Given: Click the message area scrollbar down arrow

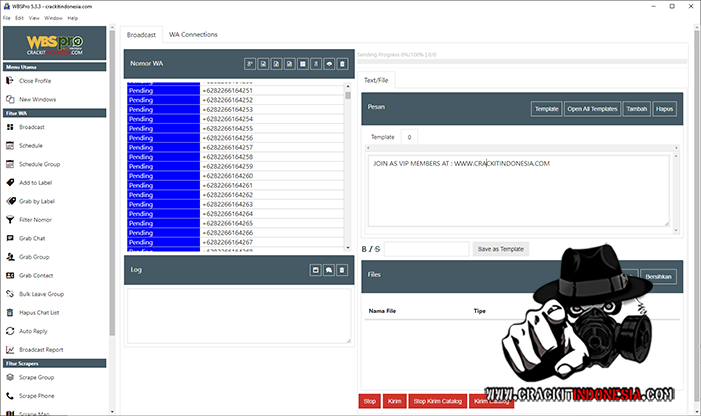Looking at the screenshot, I should [x=676, y=230].
